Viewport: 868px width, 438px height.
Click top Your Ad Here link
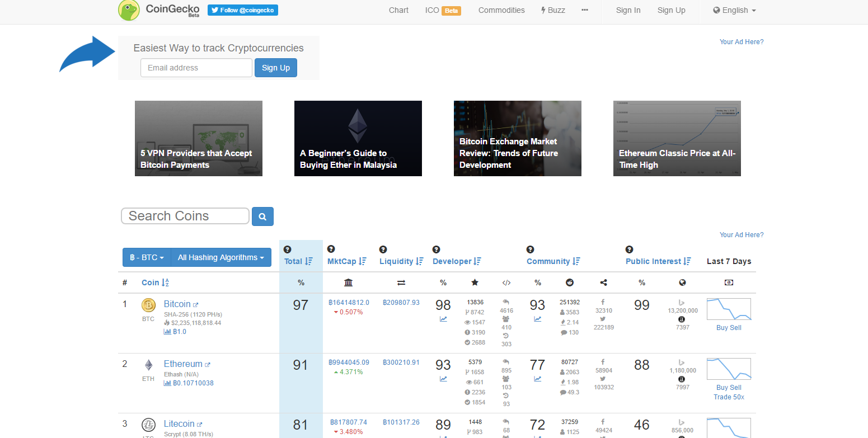click(x=742, y=42)
